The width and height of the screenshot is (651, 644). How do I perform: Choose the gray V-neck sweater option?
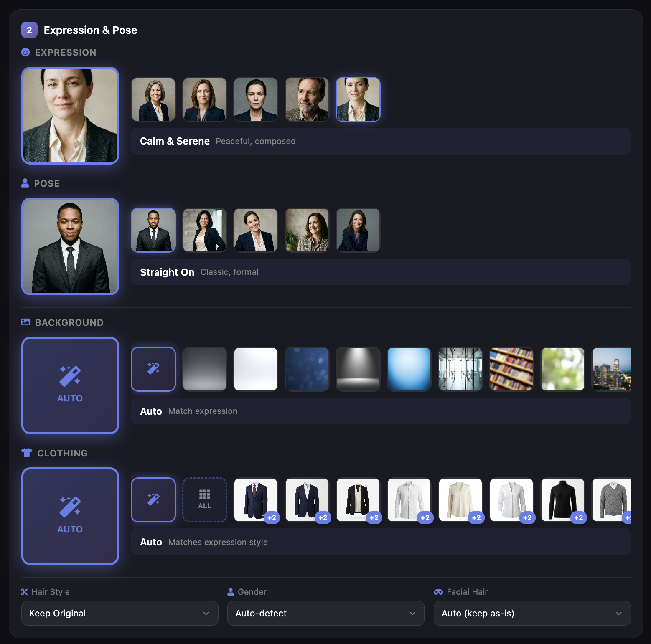point(612,500)
